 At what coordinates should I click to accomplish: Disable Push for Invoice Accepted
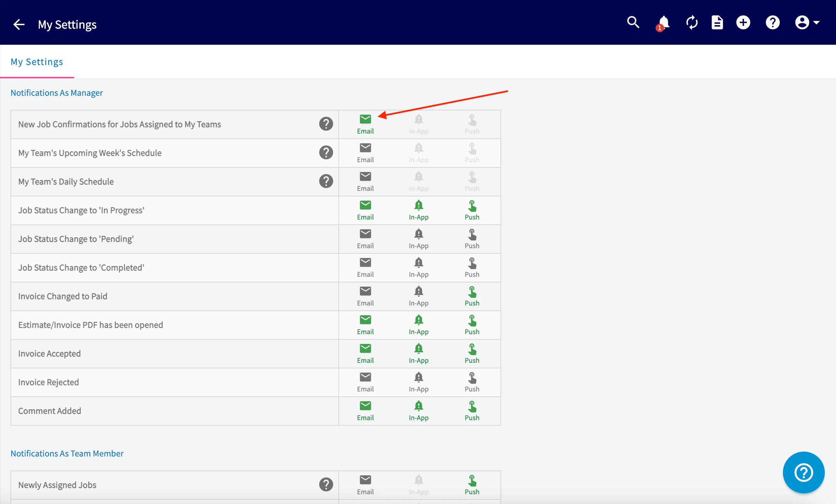tap(472, 354)
